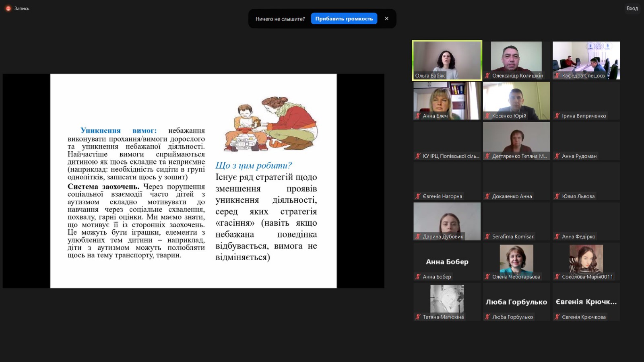The height and width of the screenshot is (362, 644).
Task: Click Анна Бобер participant tile
Action: click(447, 261)
